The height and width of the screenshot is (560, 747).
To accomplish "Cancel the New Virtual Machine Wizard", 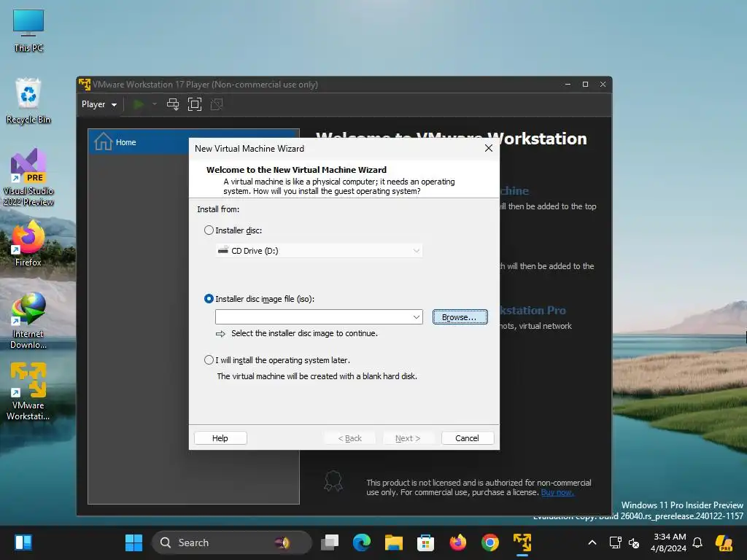I will pos(468,438).
